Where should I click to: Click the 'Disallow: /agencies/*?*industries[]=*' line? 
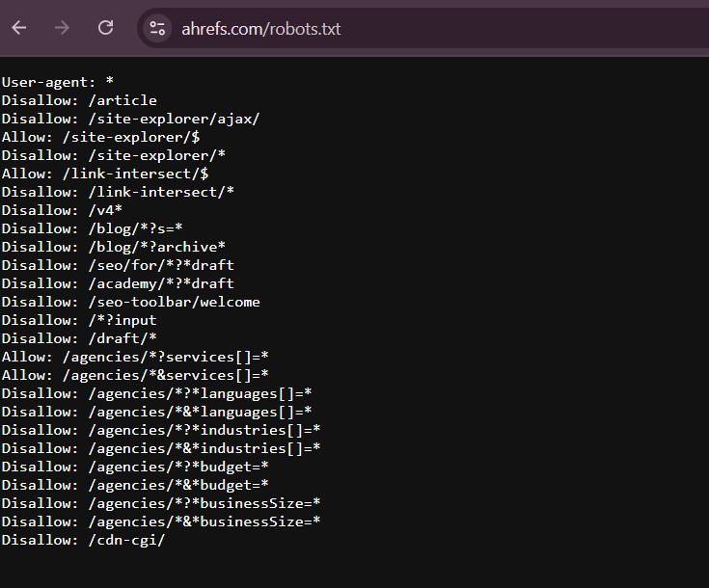[x=161, y=430]
